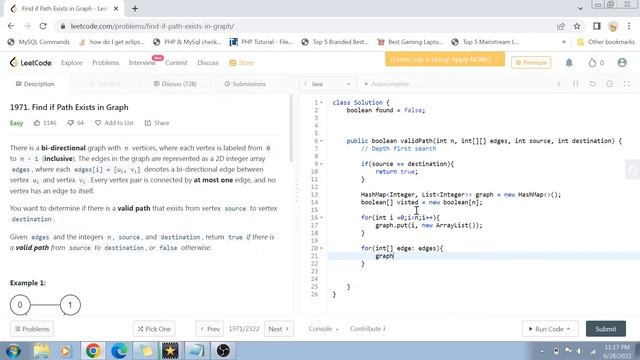Open OBS Studio from taskbar
This screenshot has width=640, height=360.
pos(223,351)
